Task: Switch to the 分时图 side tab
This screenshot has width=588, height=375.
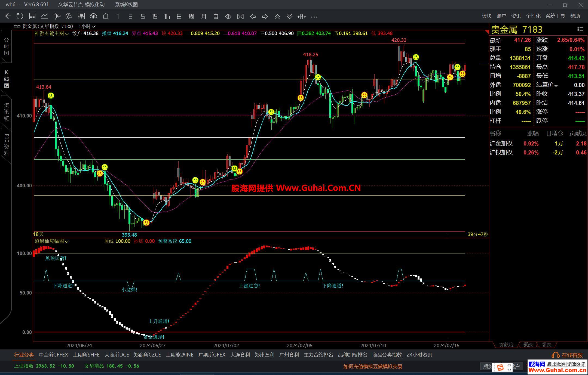Action: [x=7, y=47]
